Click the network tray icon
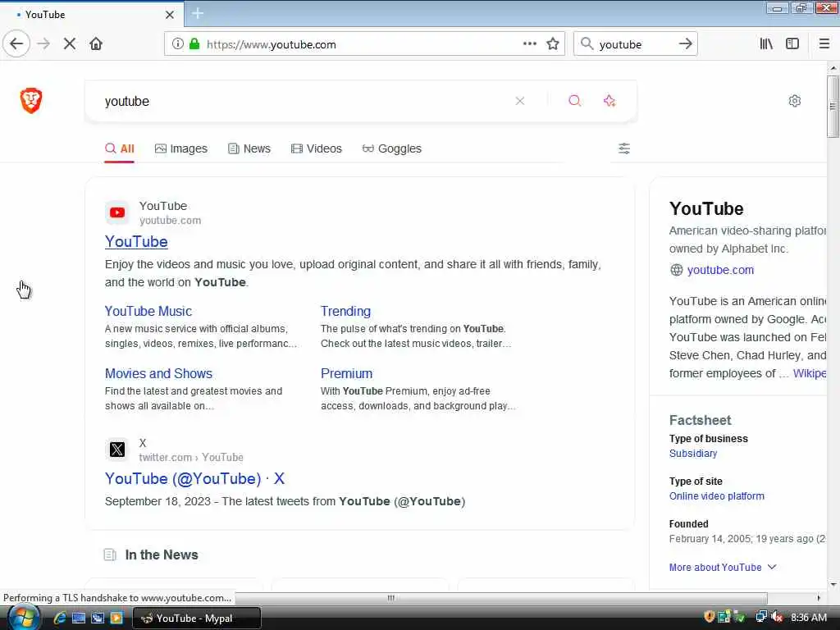This screenshot has height=630, width=840. (760, 617)
